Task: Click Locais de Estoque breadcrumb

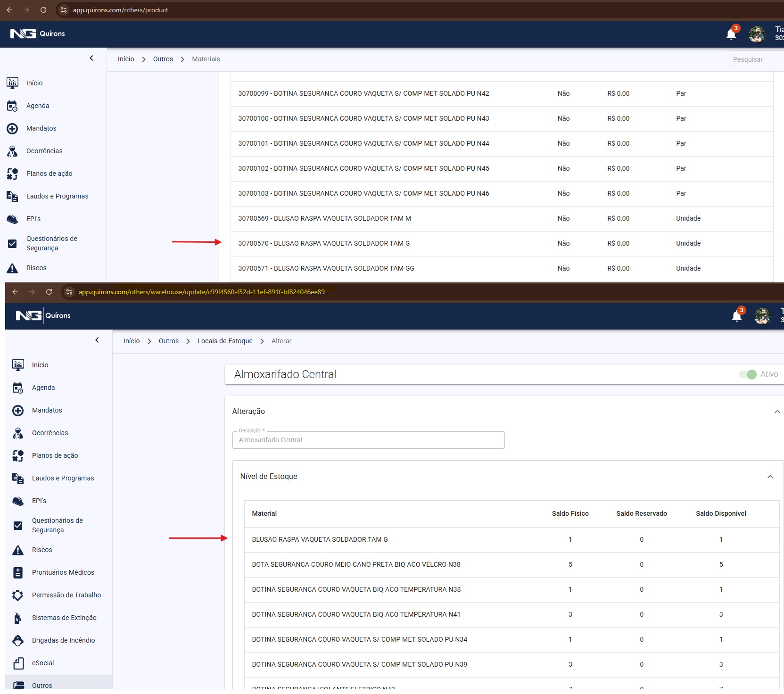Action: point(225,341)
